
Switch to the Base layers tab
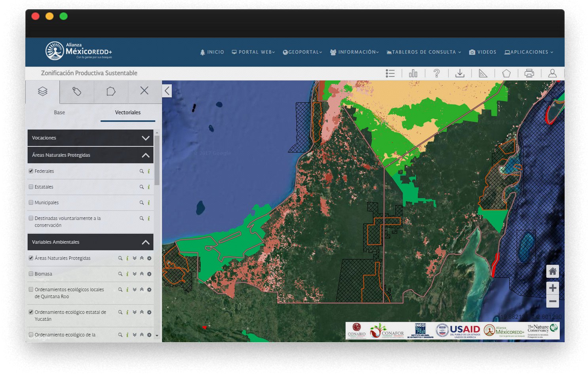click(59, 112)
